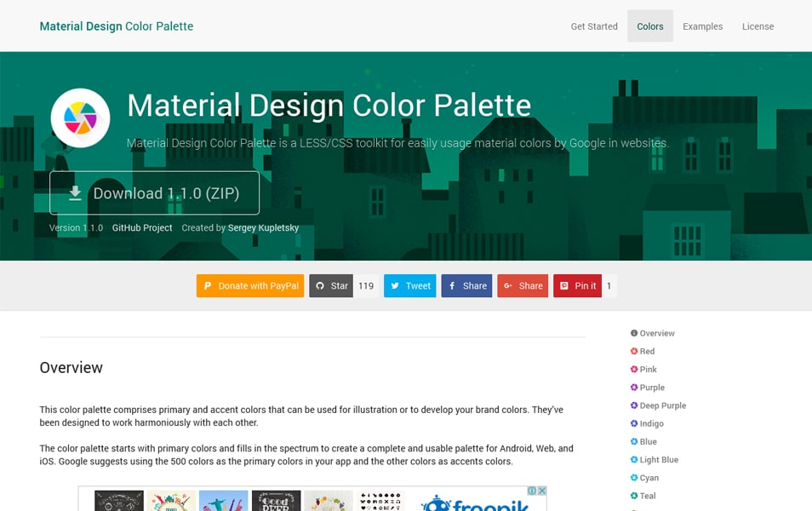The height and width of the screenshot is (511, 812).
Task: Click the circular color palette logo icon
Action: tap(80, 117)
